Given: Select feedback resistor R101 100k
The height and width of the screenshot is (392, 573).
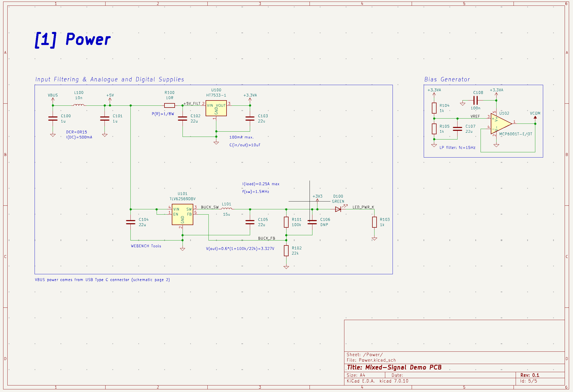Looking at the screenshot, I should [x=286, y=222].
